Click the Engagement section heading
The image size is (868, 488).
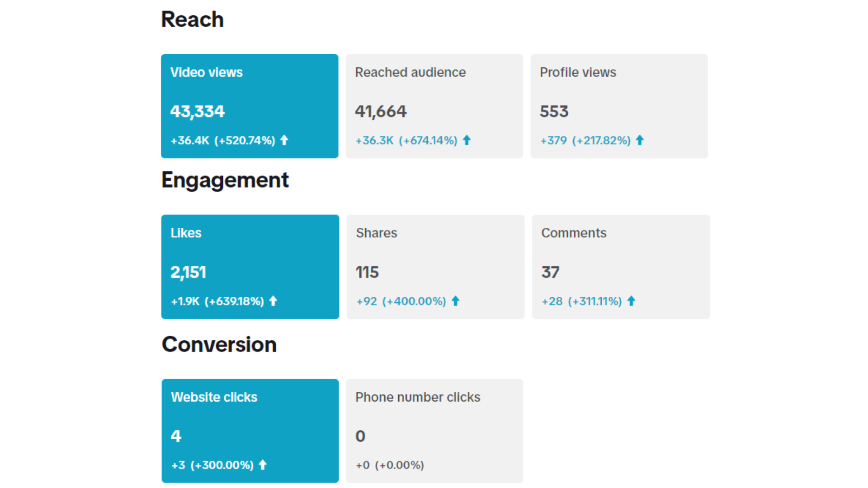(x=225, y=180)
